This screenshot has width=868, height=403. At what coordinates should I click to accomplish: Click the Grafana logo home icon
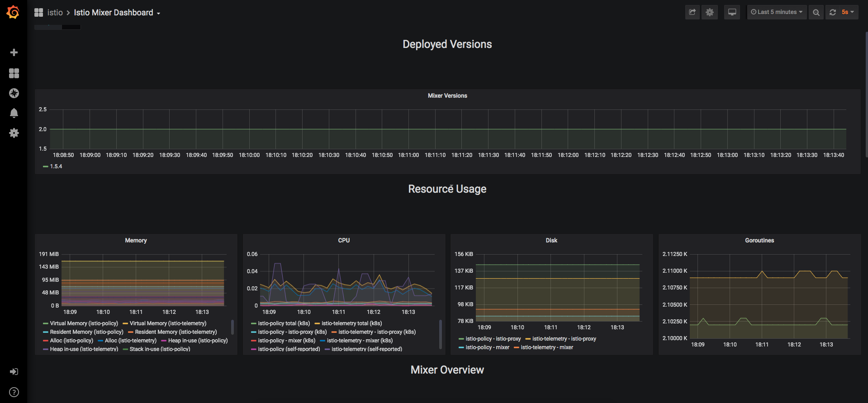click(13, 12)
